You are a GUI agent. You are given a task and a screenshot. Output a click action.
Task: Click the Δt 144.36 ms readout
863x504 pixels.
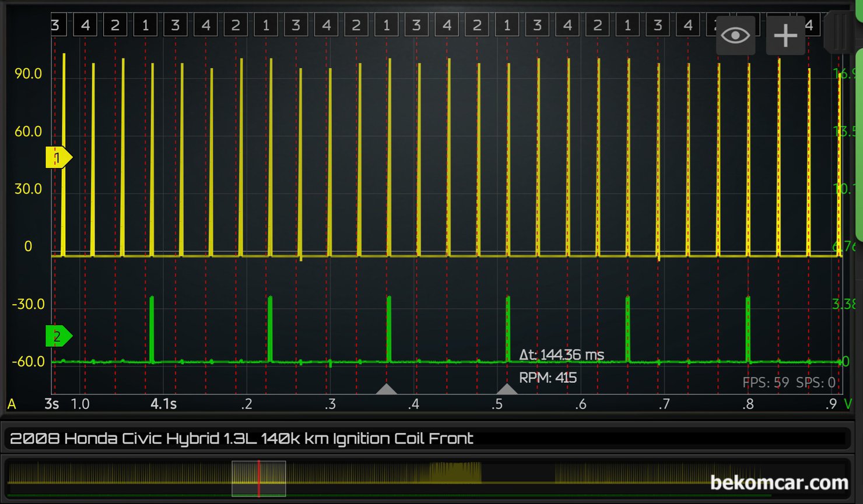561,355
